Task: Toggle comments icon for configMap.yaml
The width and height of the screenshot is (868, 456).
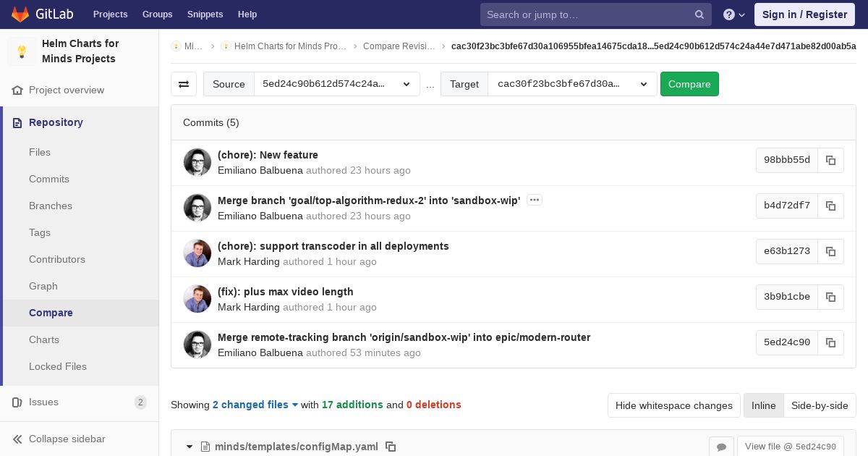Action: click(x=721, y=447)
